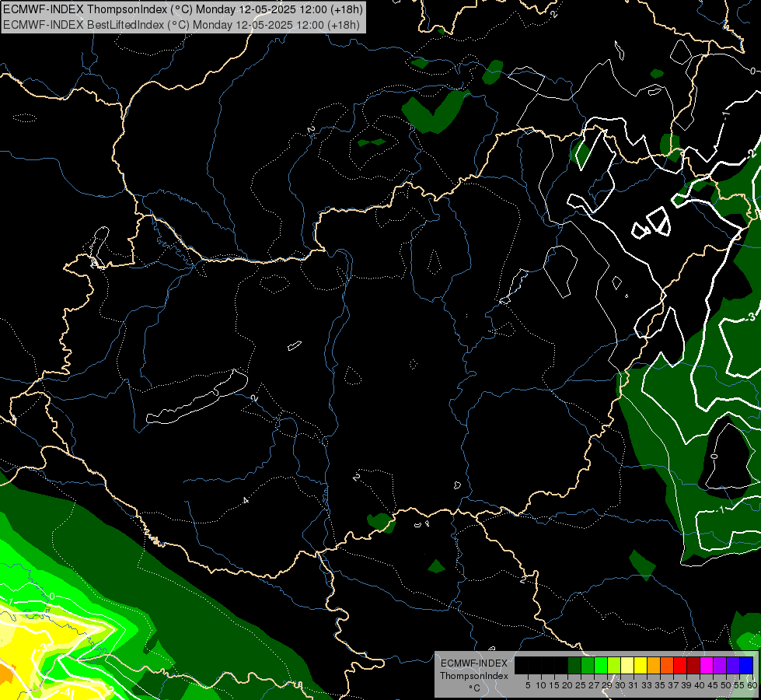Viewport: 761px width, 700px height.
Task: Click the 'ECMWF-INDEX' label in the legend
Action: tap(473, 663)
